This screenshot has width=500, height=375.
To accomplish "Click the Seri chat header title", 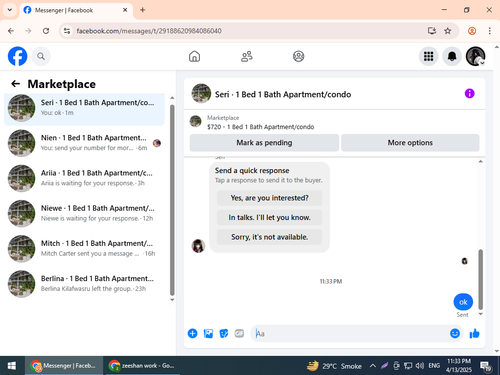I will (283, 95).
